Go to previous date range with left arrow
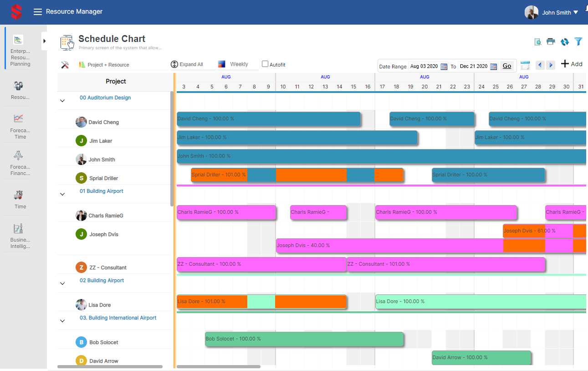The height and width of the screenshot is (371, 588). [540, 65]
